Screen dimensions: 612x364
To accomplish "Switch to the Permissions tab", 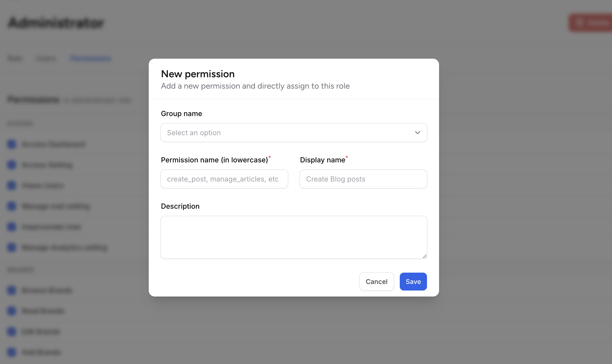I will pyautogui.click(x=91, y=59).
